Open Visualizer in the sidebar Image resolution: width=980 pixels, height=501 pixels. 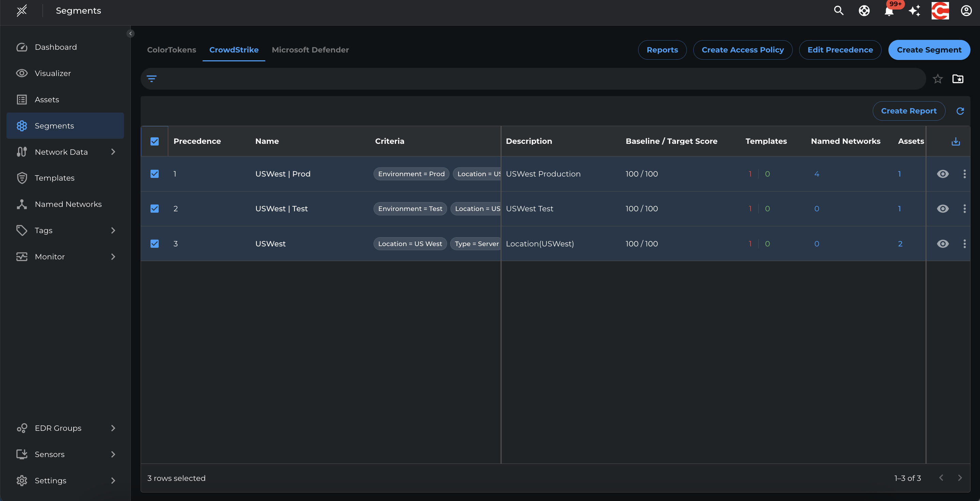tap(52, 73)
